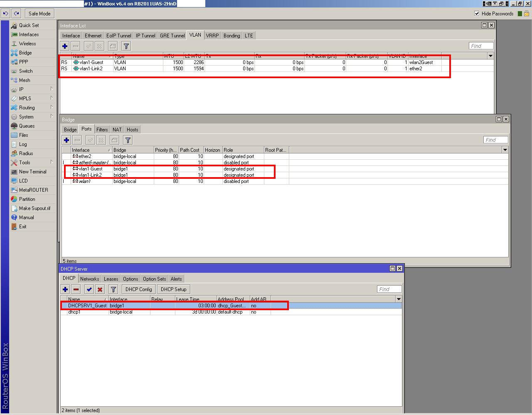Open Files in the sidebar
The image size is (532, 415).
[24, 135]
